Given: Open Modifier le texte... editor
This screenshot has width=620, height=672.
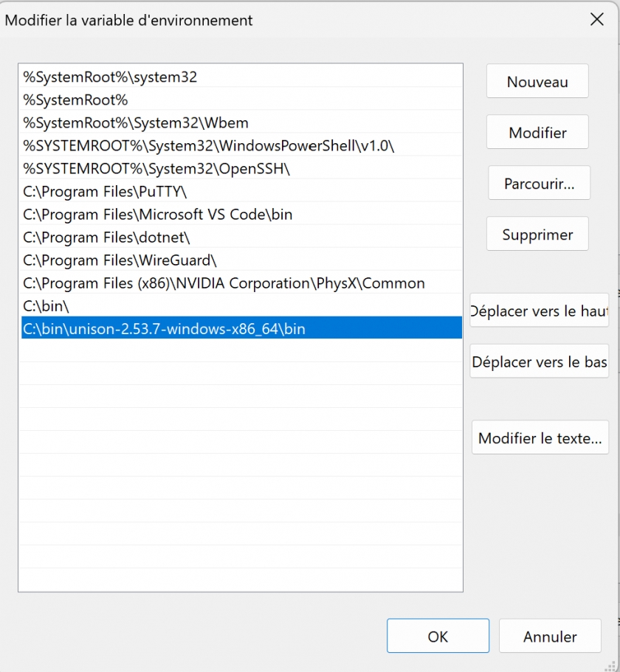Looking at the screenshot, I should pos(540,437).
